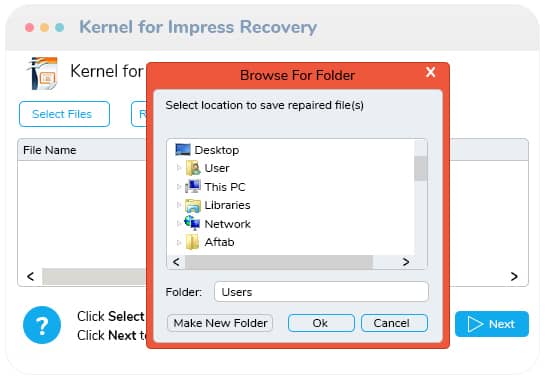
Task: Click the Aftab yellow folder icon
Action: click(192, 242)
